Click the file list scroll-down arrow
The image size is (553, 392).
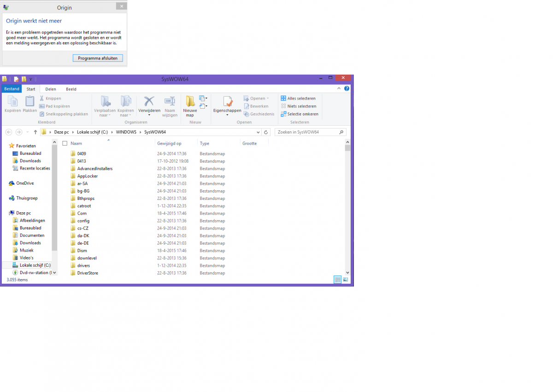348,273
